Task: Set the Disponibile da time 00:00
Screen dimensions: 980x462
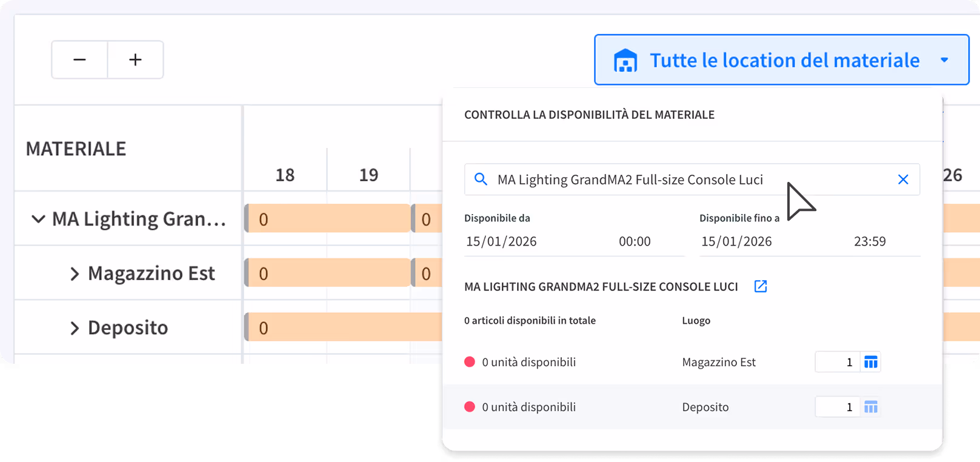Action: pos(635,241)
